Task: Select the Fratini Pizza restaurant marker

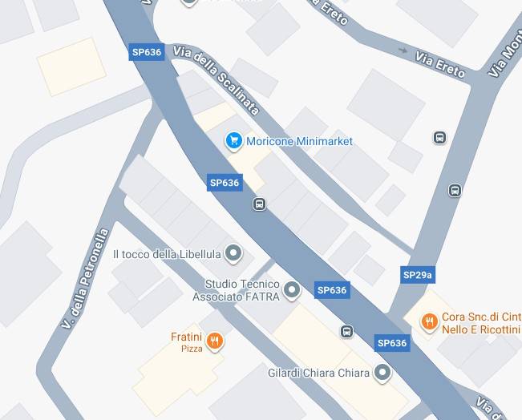Action: point(215,341)
